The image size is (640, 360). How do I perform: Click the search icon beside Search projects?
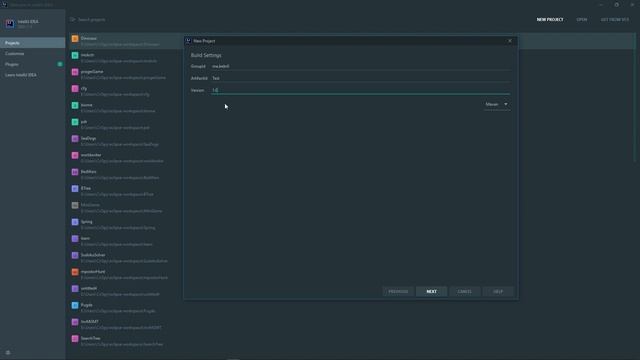[x=72, y=19]
